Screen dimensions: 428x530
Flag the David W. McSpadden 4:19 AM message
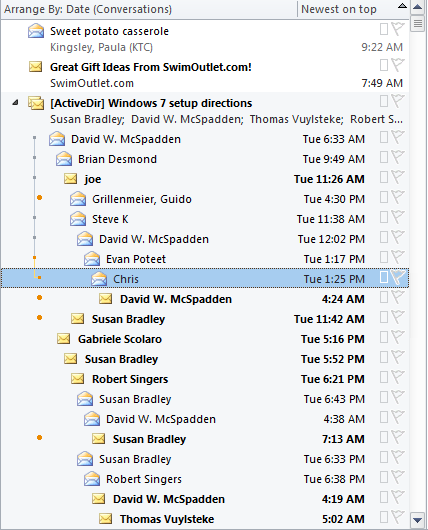[x=398, y=497]
